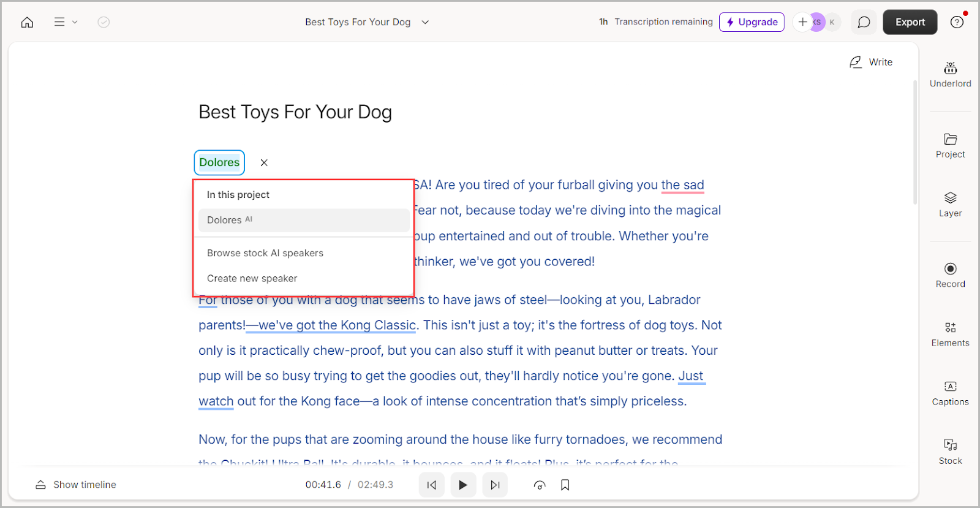
Task: Expand the project title dropdown chevron
Action: (x=425, y=22)
